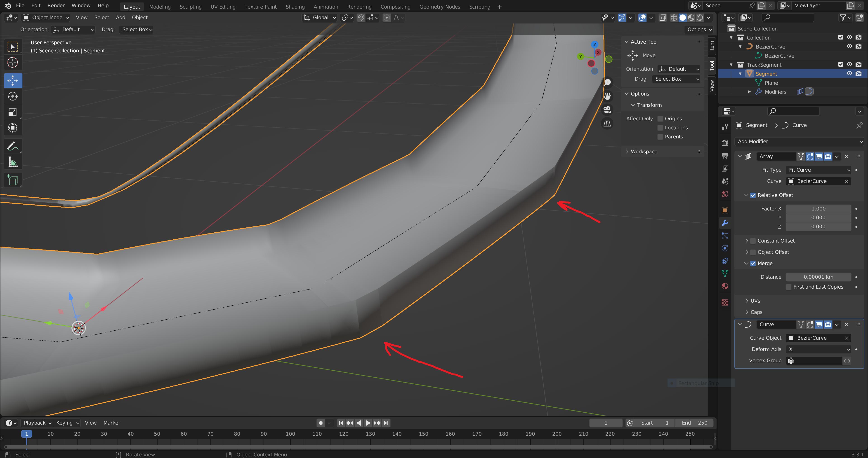Open Object Mode dropdown
The height and width of the screenshot is (458, 868).
pos(46,18)
